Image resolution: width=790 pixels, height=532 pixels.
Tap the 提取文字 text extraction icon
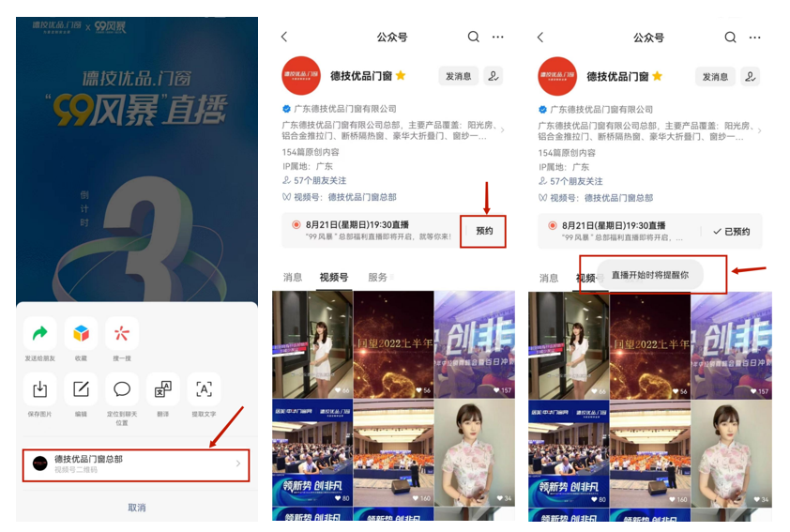(204, 389)
